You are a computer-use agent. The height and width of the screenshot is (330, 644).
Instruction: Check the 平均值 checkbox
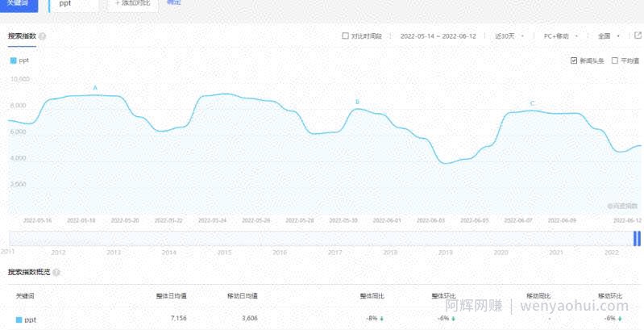614,61
